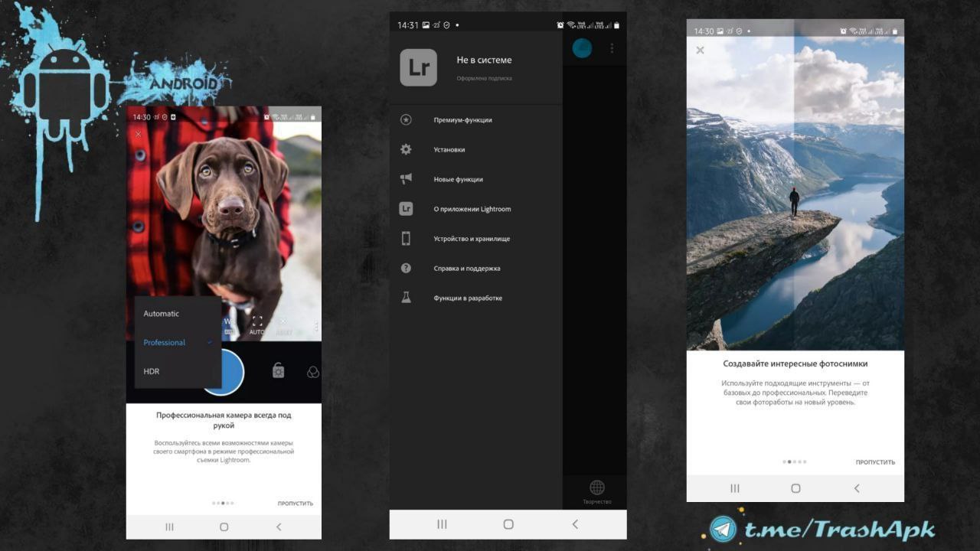Select Professional camera mode option
The width and height of the screenshot is (980, 551).
coord(165,343)
